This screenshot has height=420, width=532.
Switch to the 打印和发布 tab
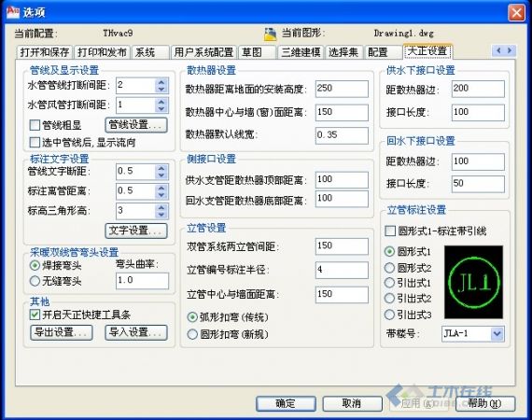(x=102, y=52)
